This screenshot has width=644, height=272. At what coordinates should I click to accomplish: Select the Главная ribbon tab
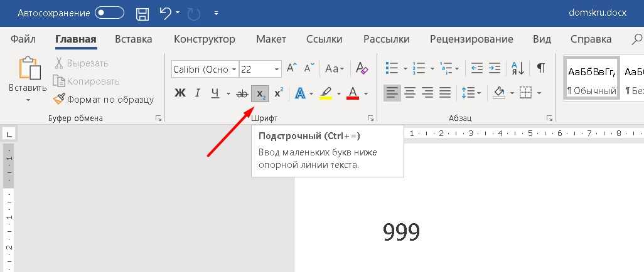pos(76,39)
